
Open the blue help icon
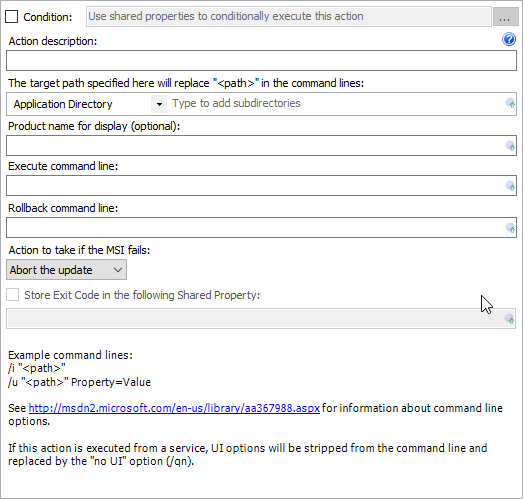(509, 39)
